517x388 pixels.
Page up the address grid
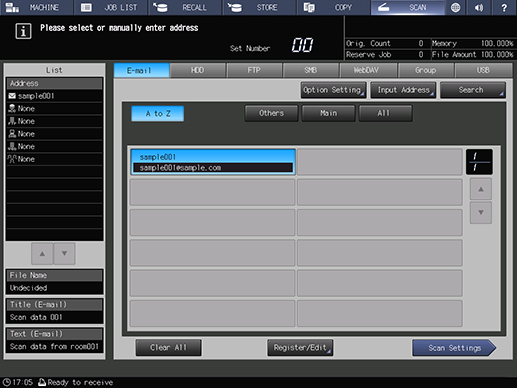(481, 189)
